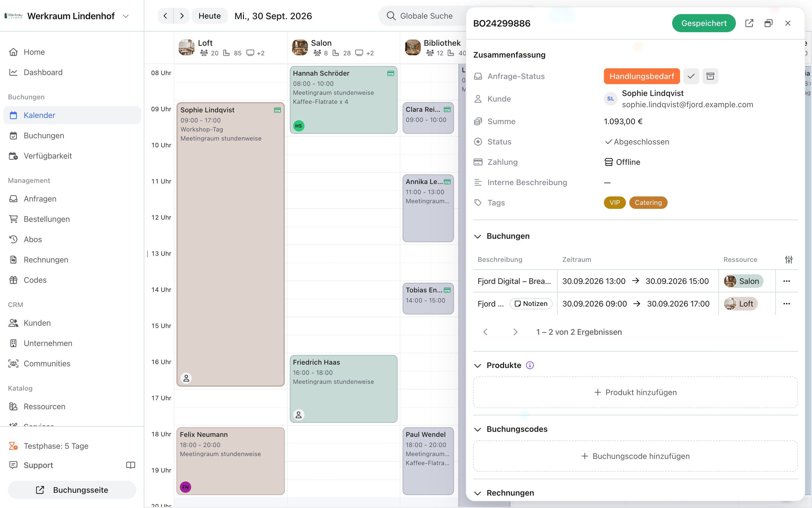The height and width of the screenshot is (508, 812).
Task: Click SL avatar of Sophie Lindqvist
Action: click(610, 99)
